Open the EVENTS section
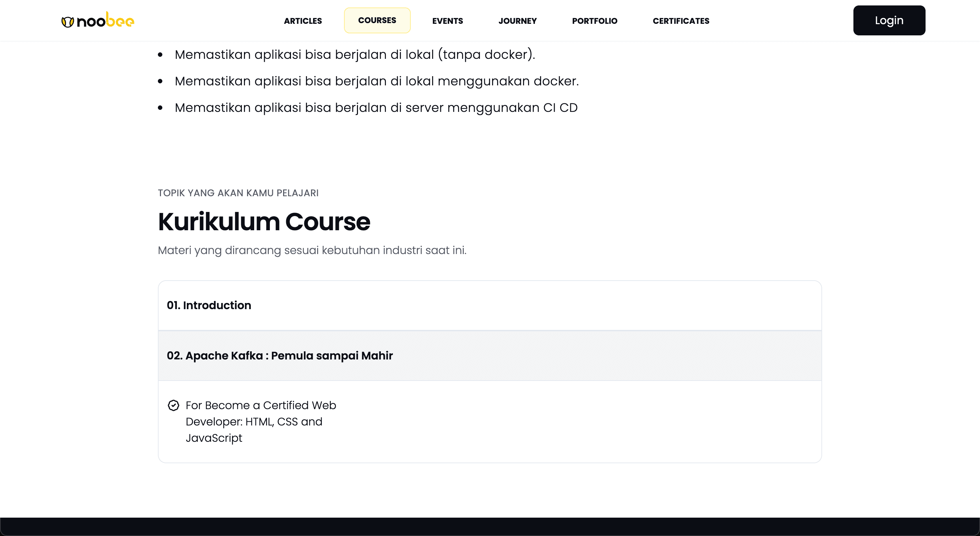This screenshot has height=536, width=980. pyautogui.click(x=447, y=20)
